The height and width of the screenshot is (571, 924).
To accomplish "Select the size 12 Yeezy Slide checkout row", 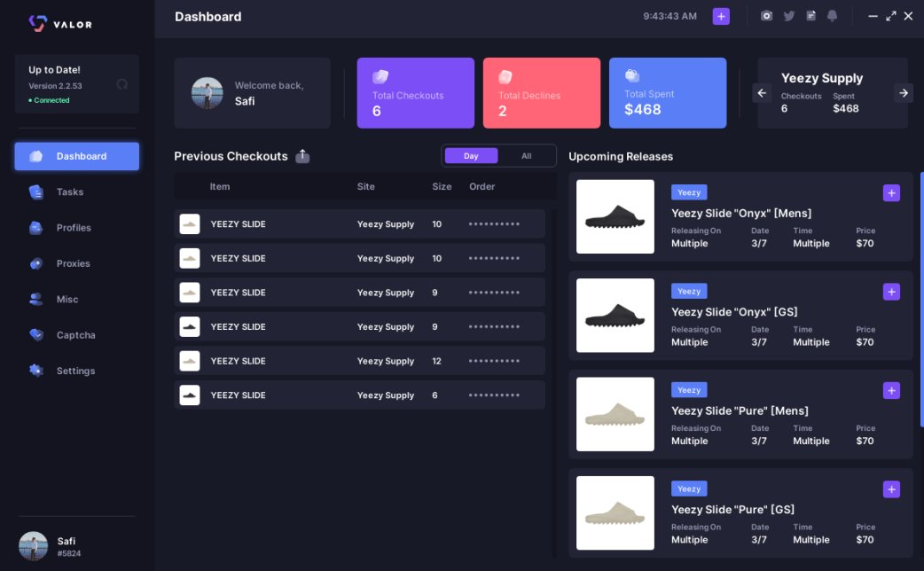I will point(359,361).
